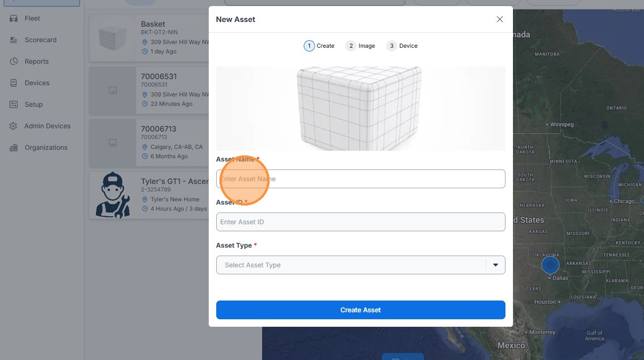The height and width of the screenshot is (360, 644).
Task: Click the Basket asset title
Action: [153, 24]
